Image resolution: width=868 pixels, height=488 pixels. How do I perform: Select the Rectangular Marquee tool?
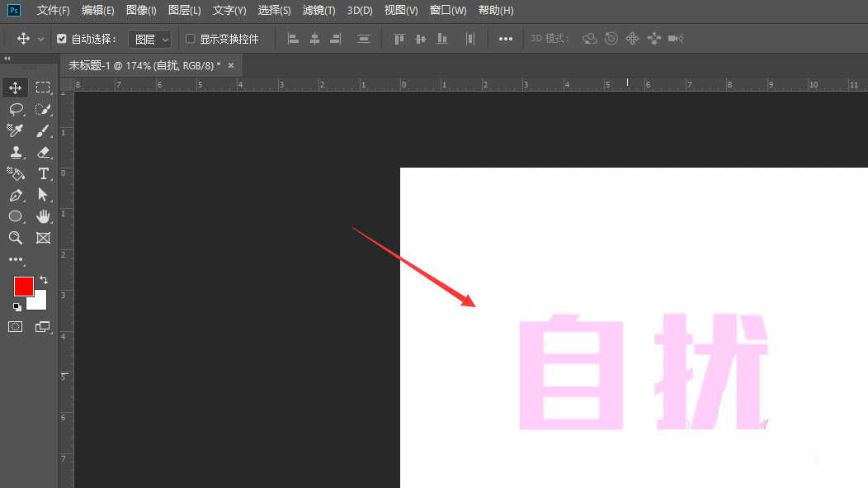(43, 87)
